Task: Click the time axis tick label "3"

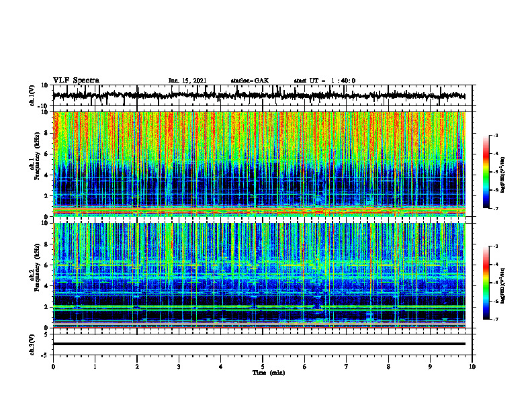Action: (x=179, y=367)
